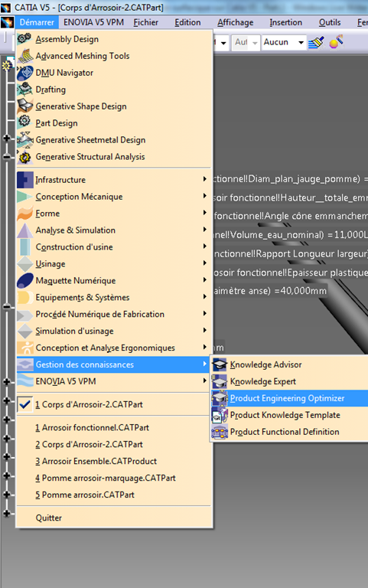Open the Démarrer menu
The width and height of the screenshot is (368, 588).
tap(37, 22)
